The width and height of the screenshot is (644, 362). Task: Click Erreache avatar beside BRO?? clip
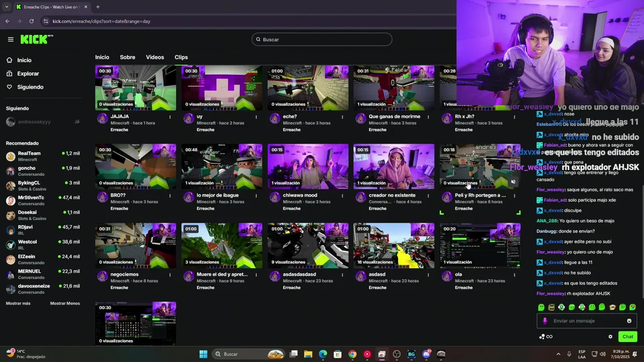click(103, 197)
